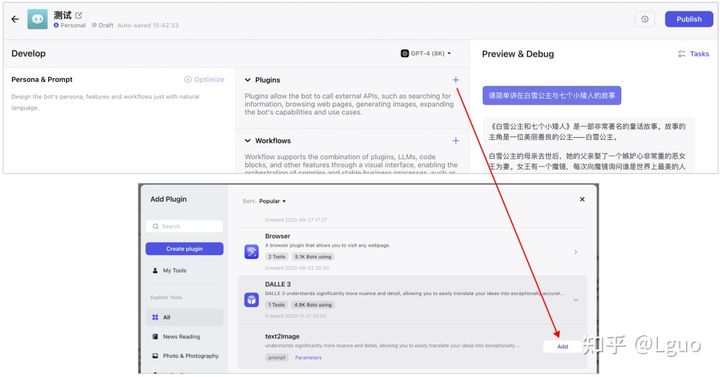Click the '1 Tools' tag on DALLE 3
Screen dimensions: 720x377
pyautogui.click(x=277, y=305)
